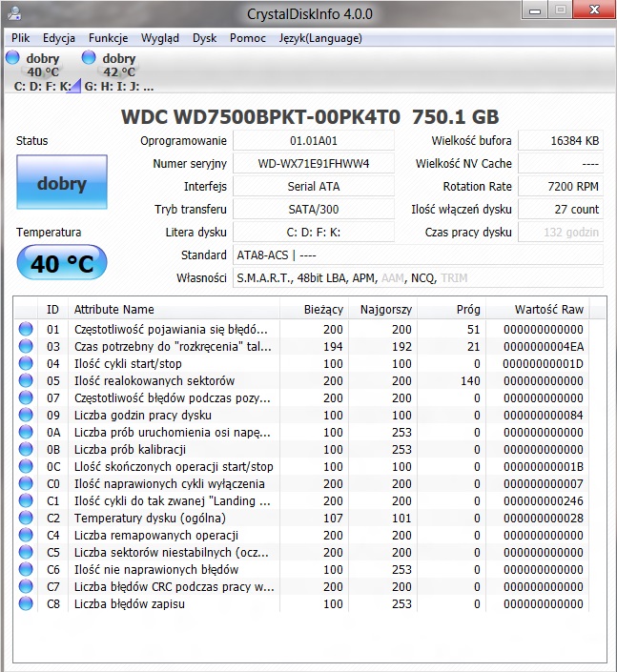Image resolution: width=617 pixels, height=672 pixels.
Task: Click status orb for attribute 05
Action: 26,380
